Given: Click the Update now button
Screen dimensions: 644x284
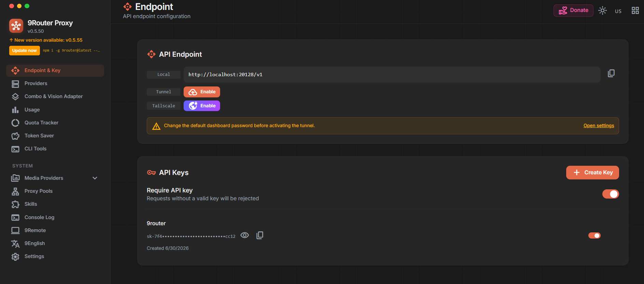Looking at the screenshot, I should tap(25, 51).
